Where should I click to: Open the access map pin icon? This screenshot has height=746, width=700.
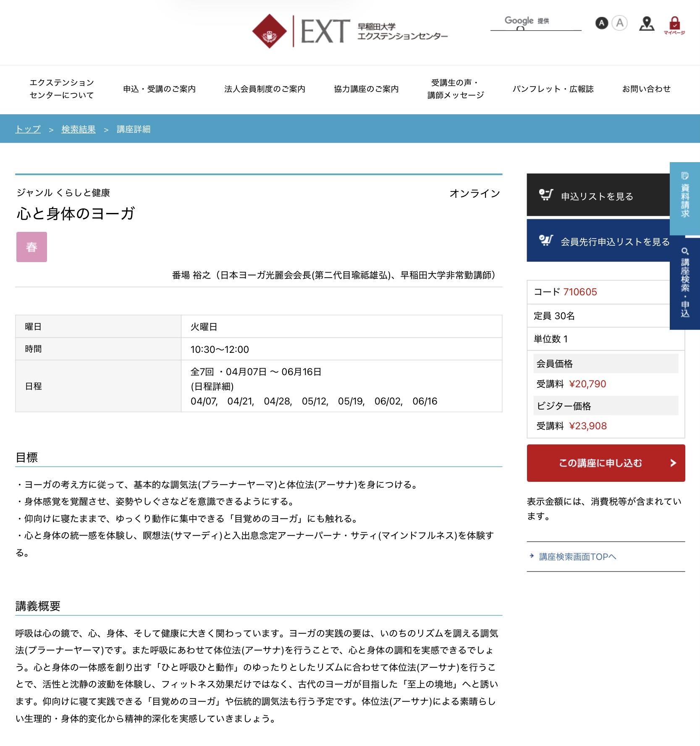pyautogui.click(x=646, y=24)
